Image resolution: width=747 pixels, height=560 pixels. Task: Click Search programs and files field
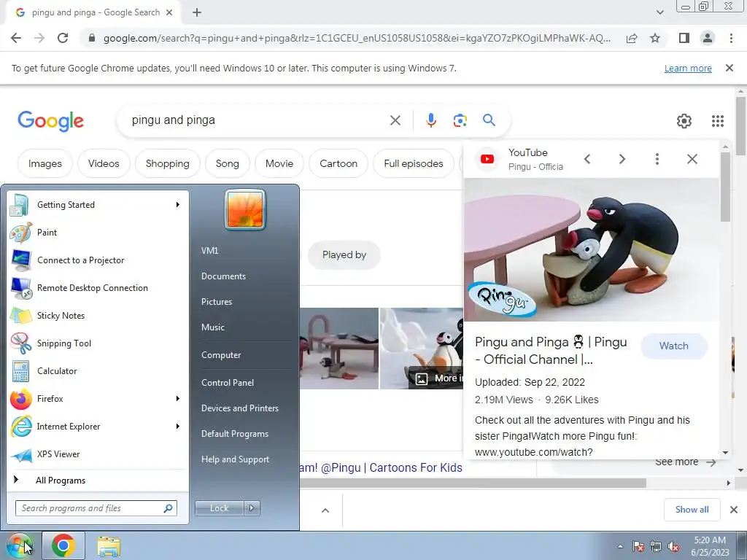[x=96, y=508]
